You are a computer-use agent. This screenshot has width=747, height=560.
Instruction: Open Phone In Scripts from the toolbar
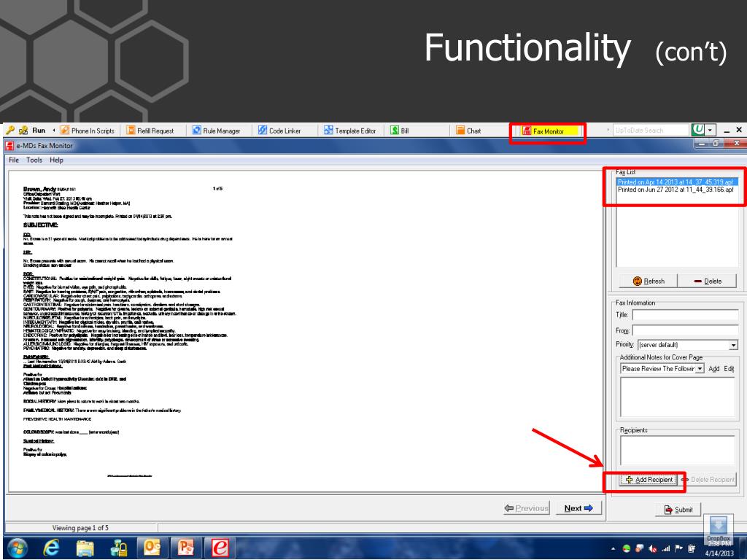[88, 131]
